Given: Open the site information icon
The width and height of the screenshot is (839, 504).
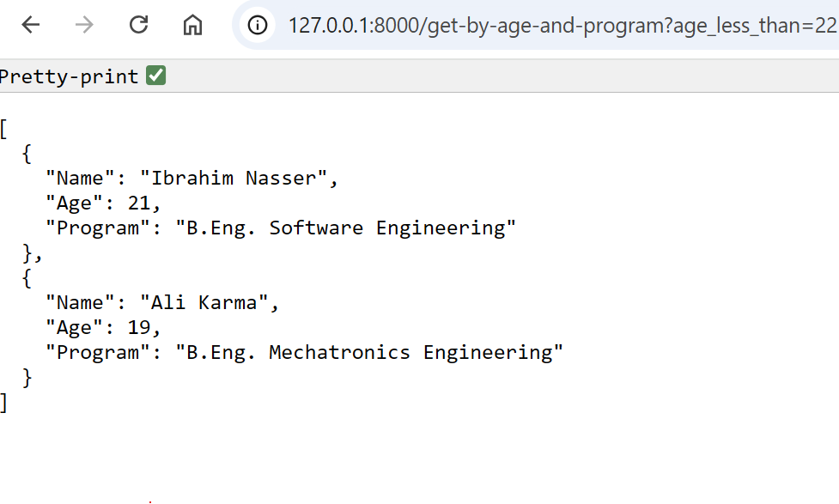Looking at the screenshot, I should pyautogui.click(x=257, y=25).
